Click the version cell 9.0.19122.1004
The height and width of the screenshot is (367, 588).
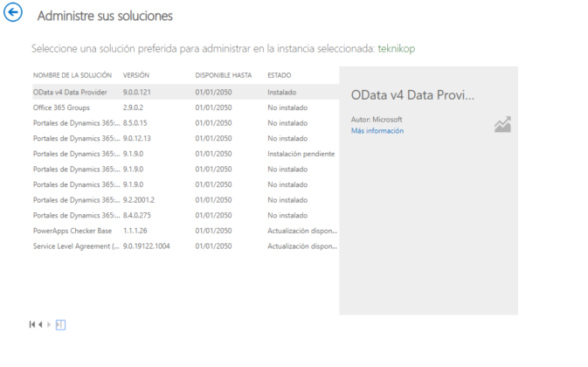[x=146, y=246]
